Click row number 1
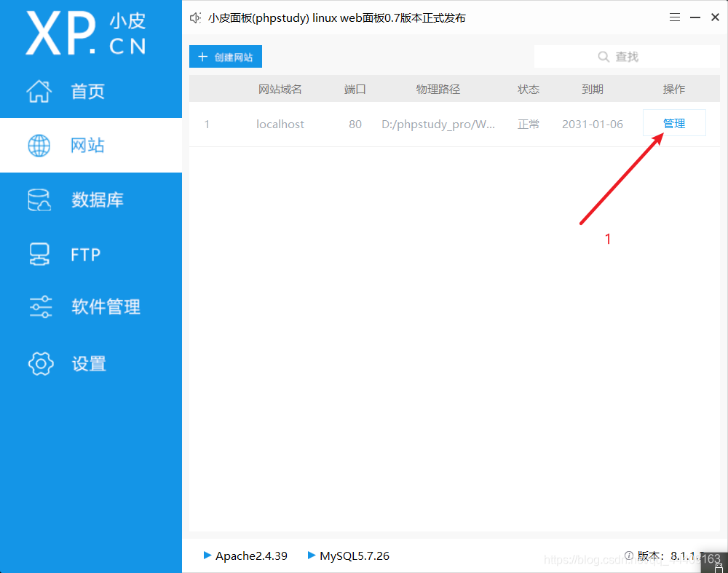This screenshot has height=573, width=728. (207, 124)
